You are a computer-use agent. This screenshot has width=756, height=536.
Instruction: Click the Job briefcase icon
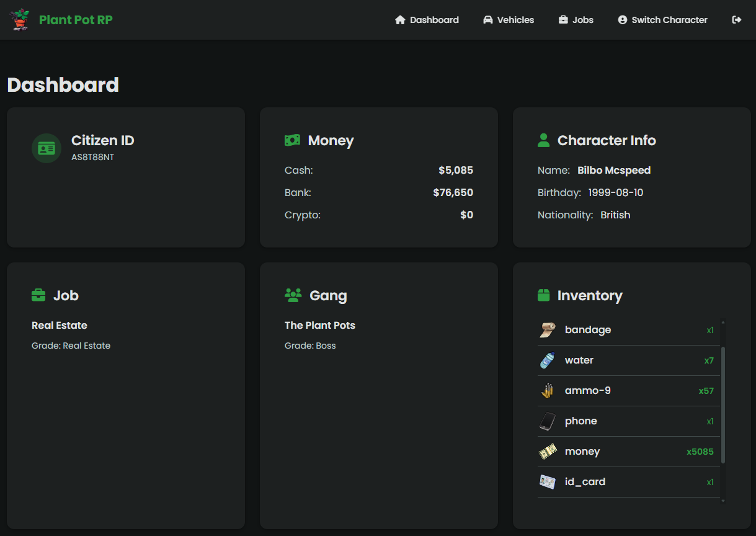(x=38, y=295)
